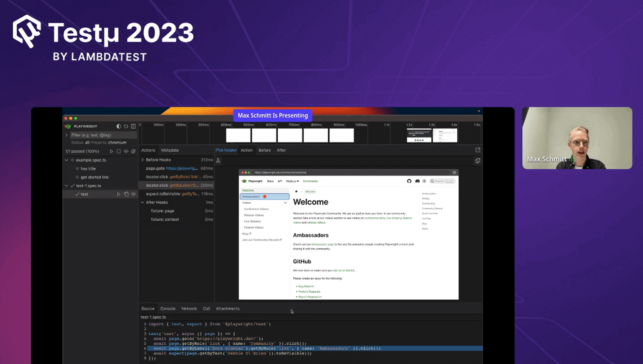This screenshot has width=643, height=364.
Task: Click Ambassadors in the docs sidebar
Action: [264, 196]
